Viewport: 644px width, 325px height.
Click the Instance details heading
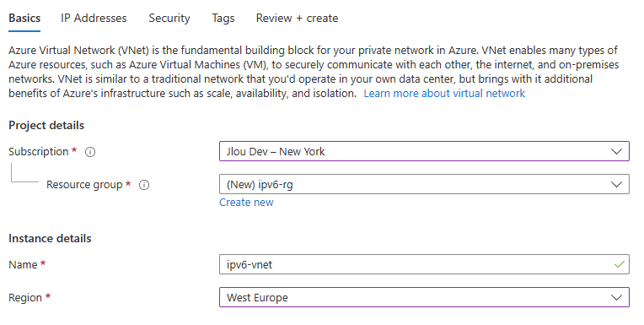50,238
